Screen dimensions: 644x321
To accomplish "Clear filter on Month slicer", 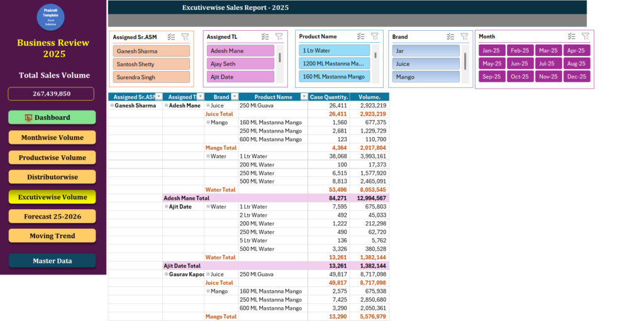I will tap(586, 36).
